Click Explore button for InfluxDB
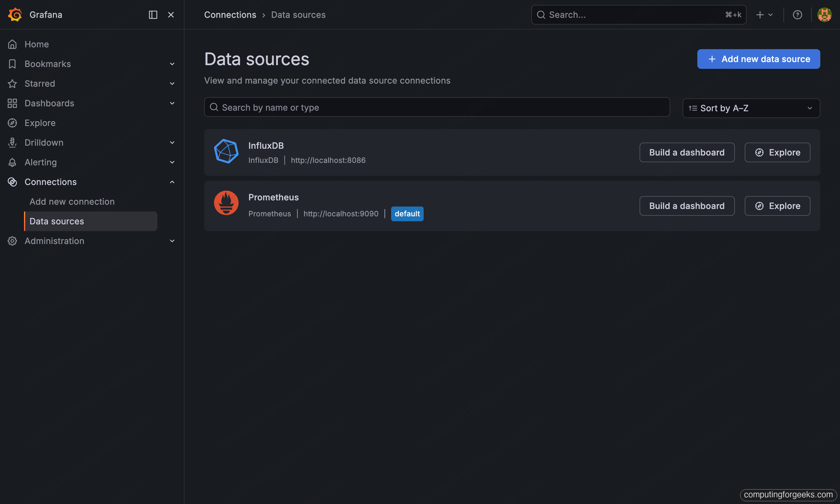This screenshot has width=840, height=504. point(777,152)
